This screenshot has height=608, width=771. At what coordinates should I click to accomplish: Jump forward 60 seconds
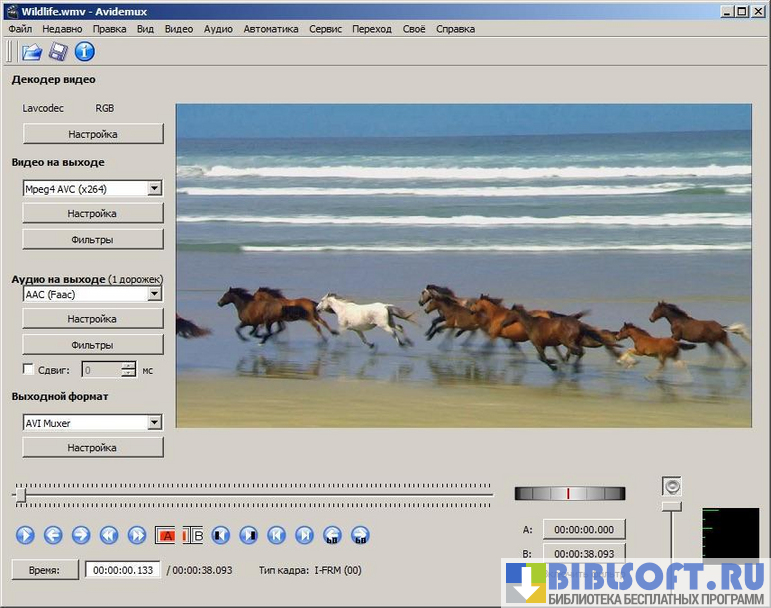coord(361,535)
